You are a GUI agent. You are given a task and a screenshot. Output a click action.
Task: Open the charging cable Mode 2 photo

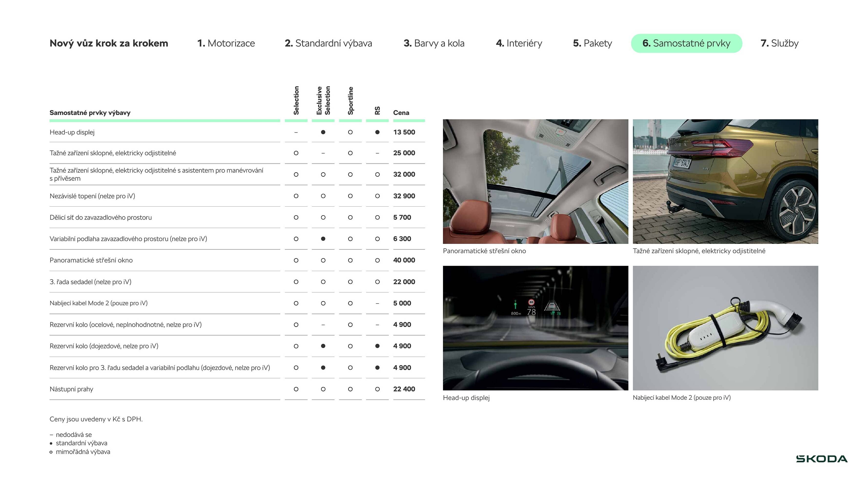tap(725, 328)
